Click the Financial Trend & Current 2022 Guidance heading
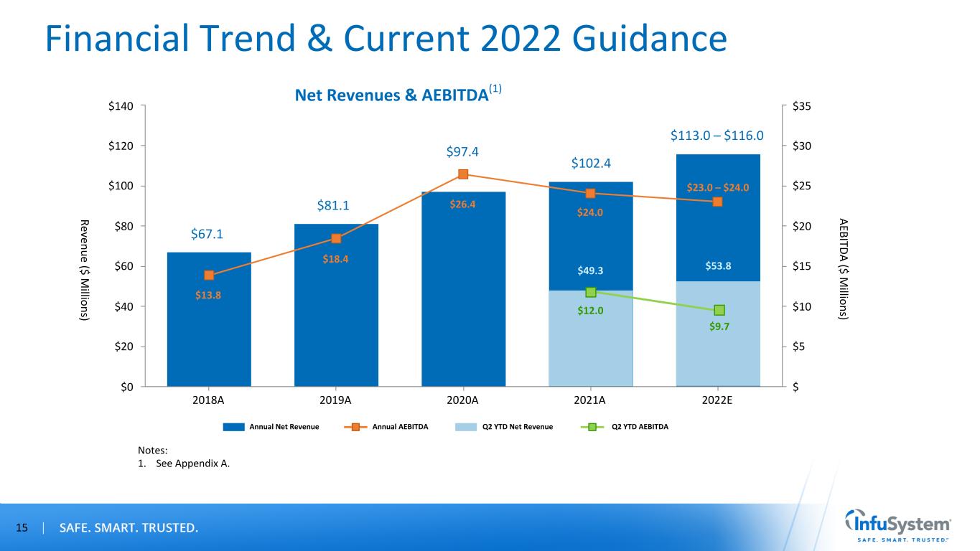The height and width of the screenshot is (551, 980). pos(385,39)
